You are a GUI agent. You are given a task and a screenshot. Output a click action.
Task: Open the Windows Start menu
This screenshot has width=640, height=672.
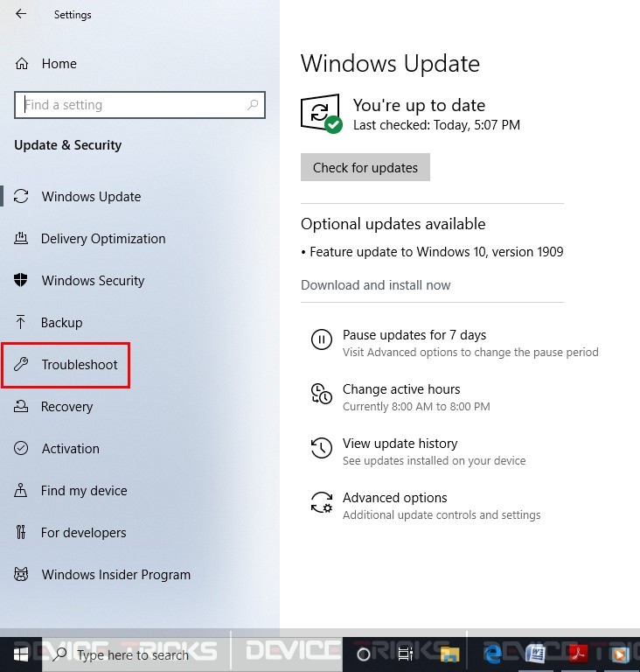(21, 654)
